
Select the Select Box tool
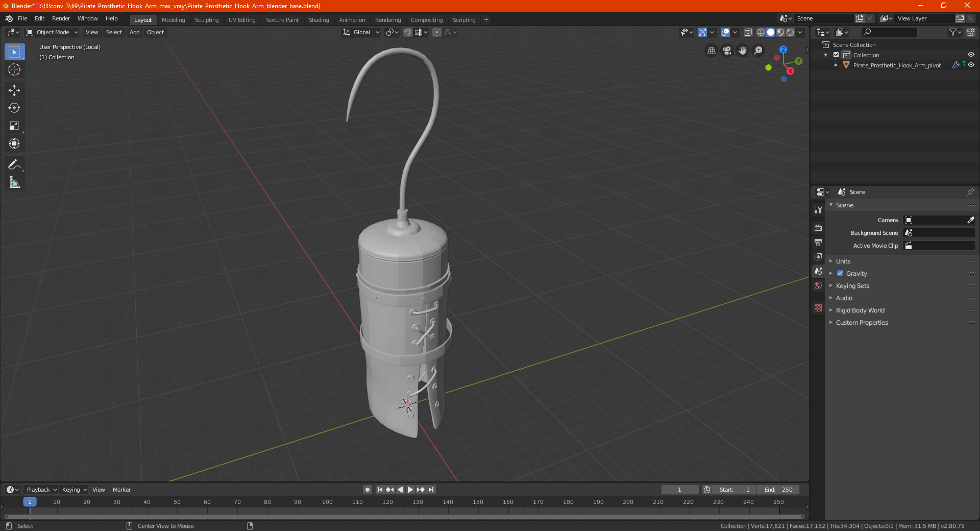(14, 52)
